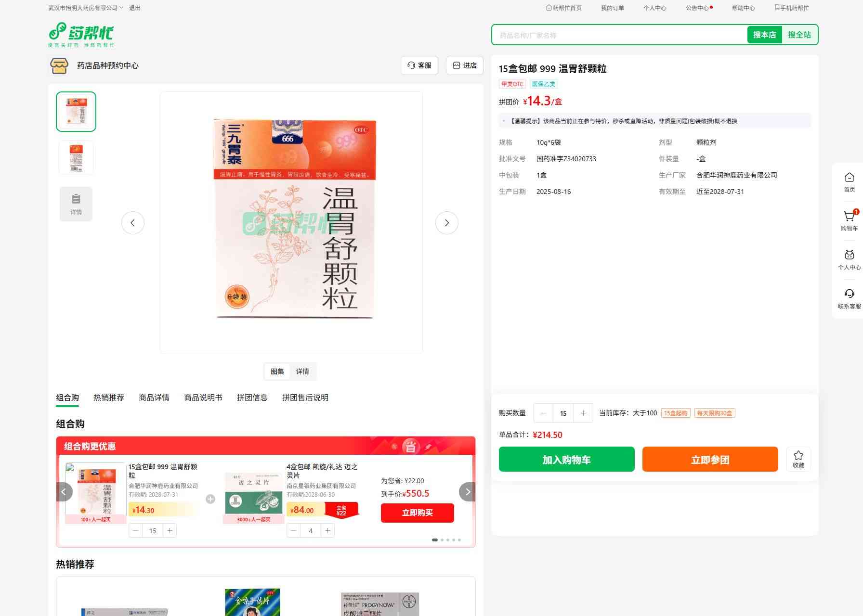Go back in combo deals carousel
Viewport: 863px width, 616px height.
64,492
